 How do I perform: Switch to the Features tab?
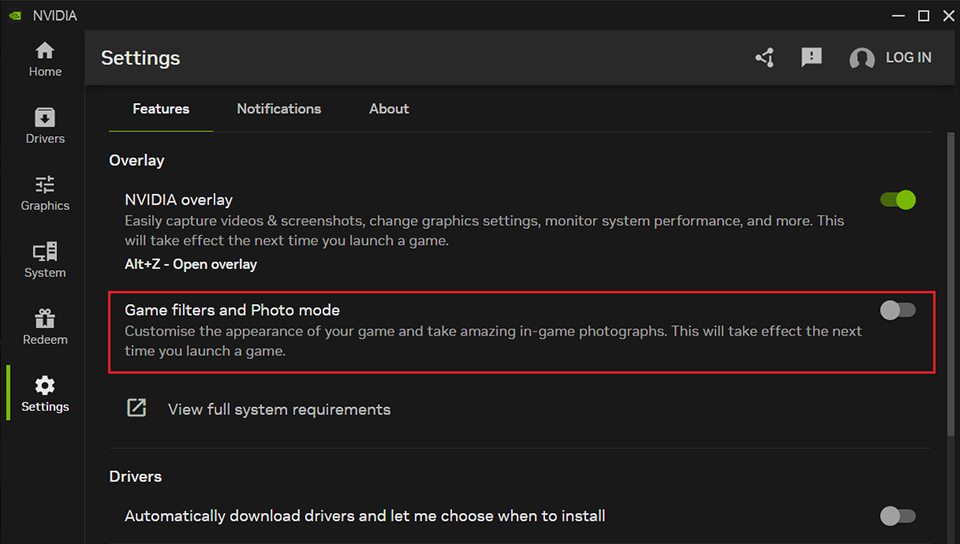click(160, 109)
